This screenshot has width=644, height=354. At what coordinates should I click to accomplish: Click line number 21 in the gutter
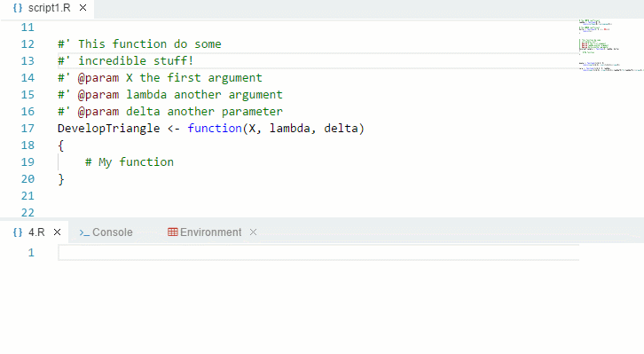click(x=27, y=196)
